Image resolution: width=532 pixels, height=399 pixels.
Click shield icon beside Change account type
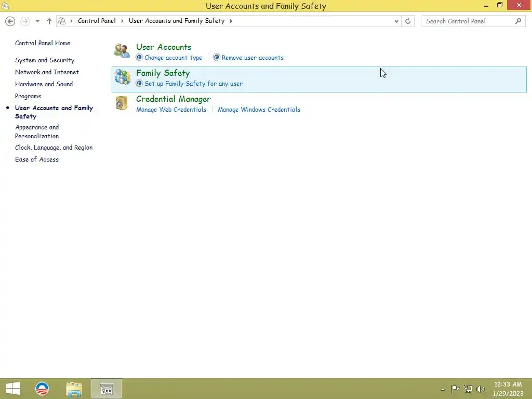pos(139,57)
